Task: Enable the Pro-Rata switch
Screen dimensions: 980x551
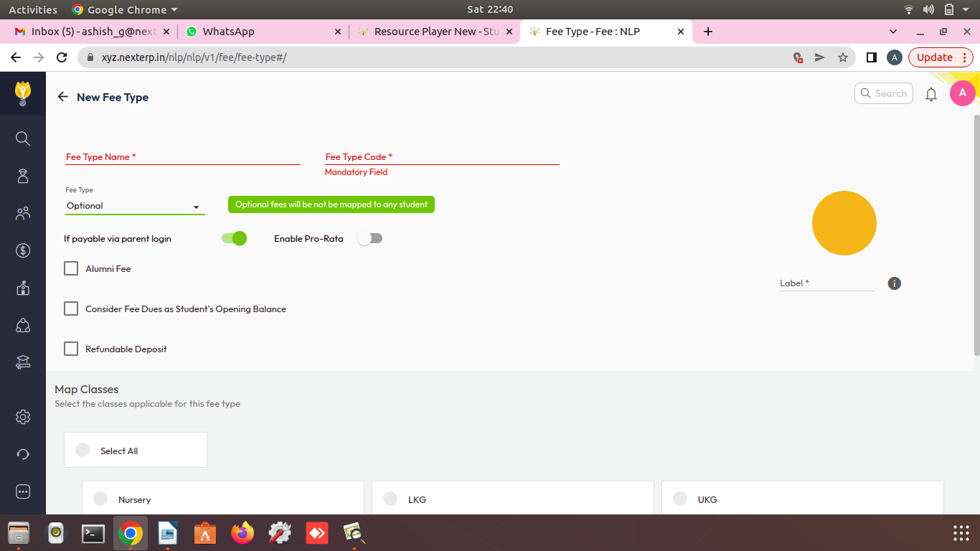Action: click(x=370, y=239)
